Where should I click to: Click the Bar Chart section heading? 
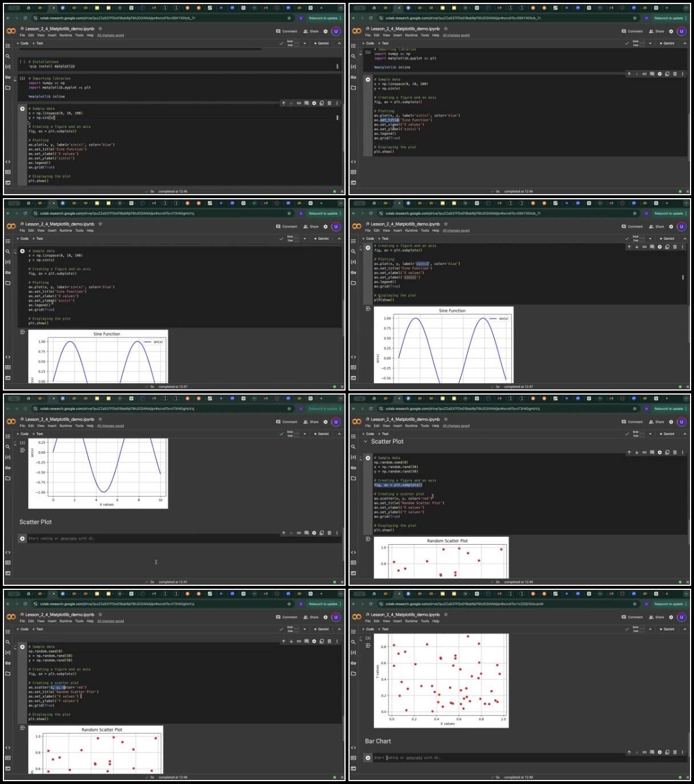378,741
